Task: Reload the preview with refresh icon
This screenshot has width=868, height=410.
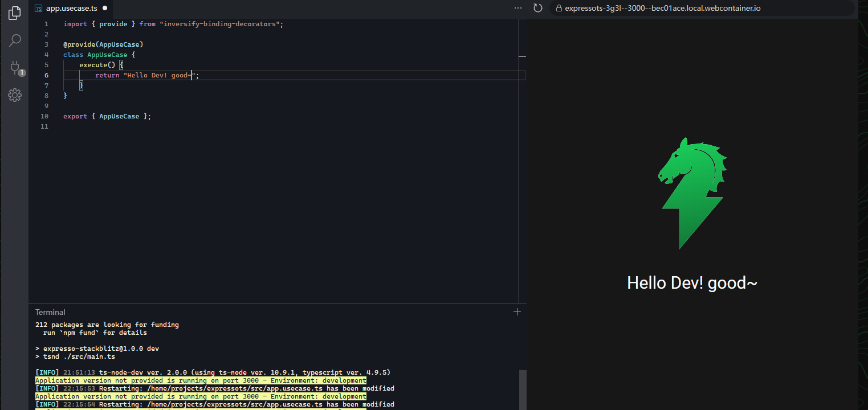Action: coord(537,8)
